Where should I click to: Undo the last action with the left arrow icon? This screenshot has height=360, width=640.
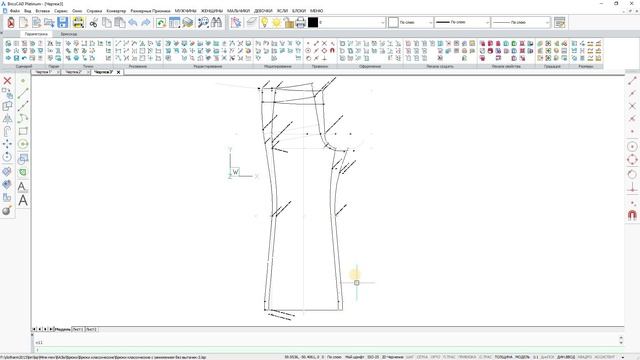pos(133,22)
